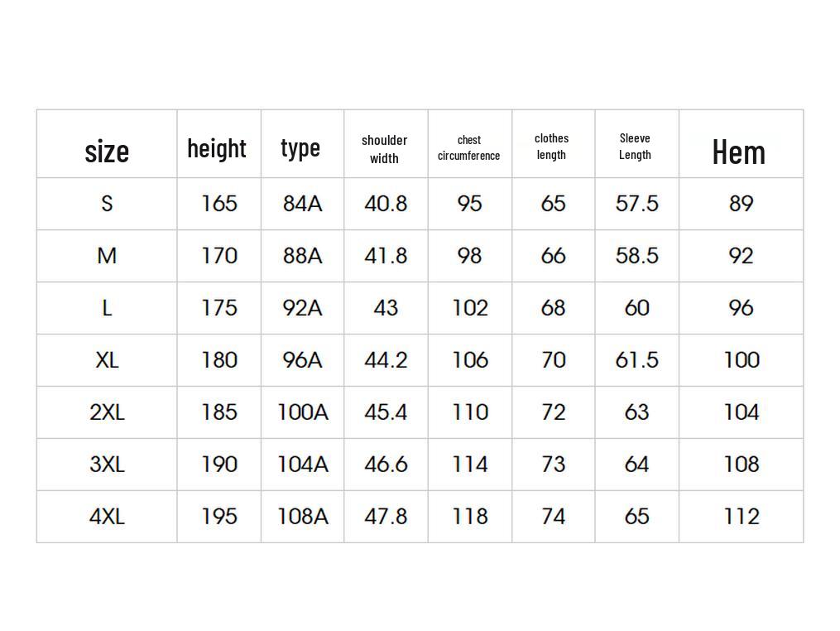This screenshot has height=631, width=840.
Task: Click the 'type' column header
Action: point(300,147)
